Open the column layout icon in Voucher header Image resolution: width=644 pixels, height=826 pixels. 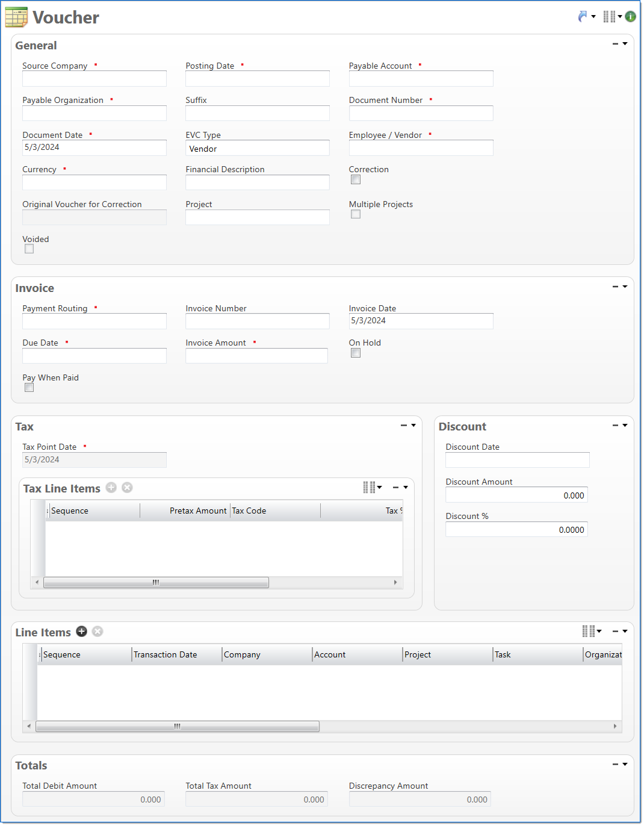[x=609, y=17]
